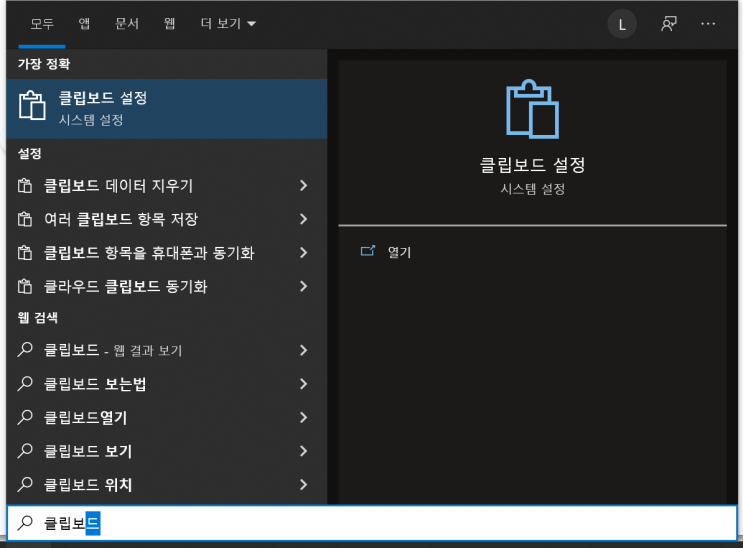Click the large clipboard icon in preview pane
The image size is (743, 548).
pos(532,109)
